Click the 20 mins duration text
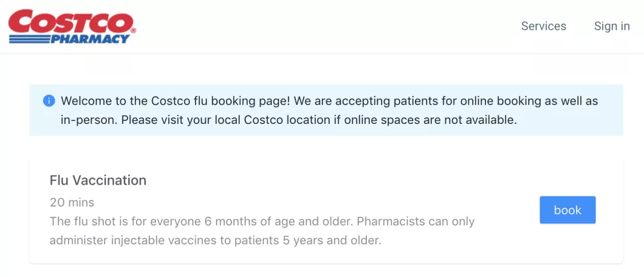The height and width of the screenshot is (277, 644). click(x=72, y=203)
